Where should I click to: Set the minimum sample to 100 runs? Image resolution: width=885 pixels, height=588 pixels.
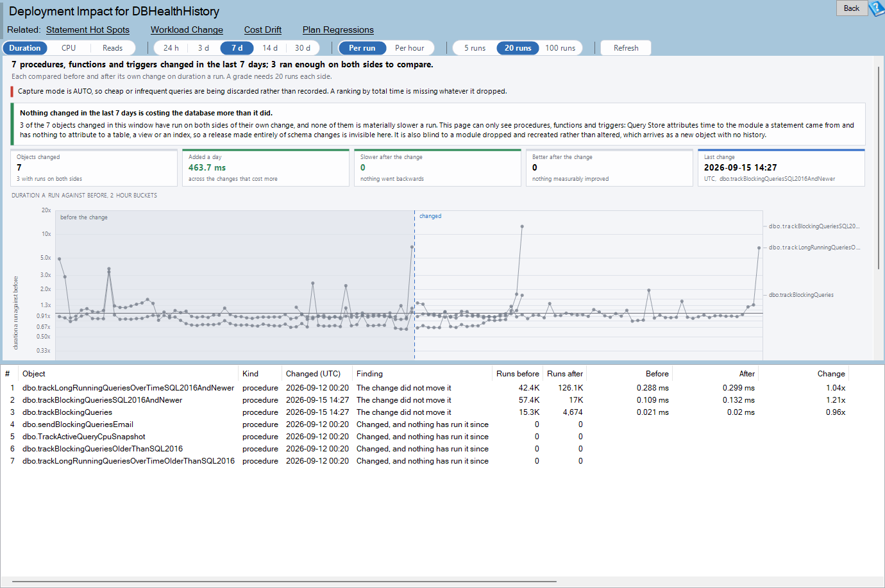point(560,48)
